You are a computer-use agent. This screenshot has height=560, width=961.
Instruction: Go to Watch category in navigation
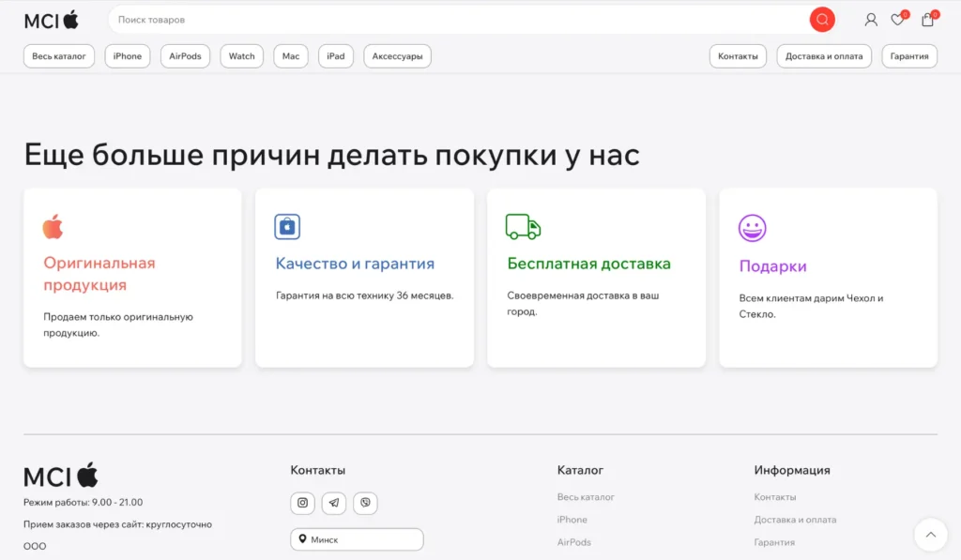[242, 56]
